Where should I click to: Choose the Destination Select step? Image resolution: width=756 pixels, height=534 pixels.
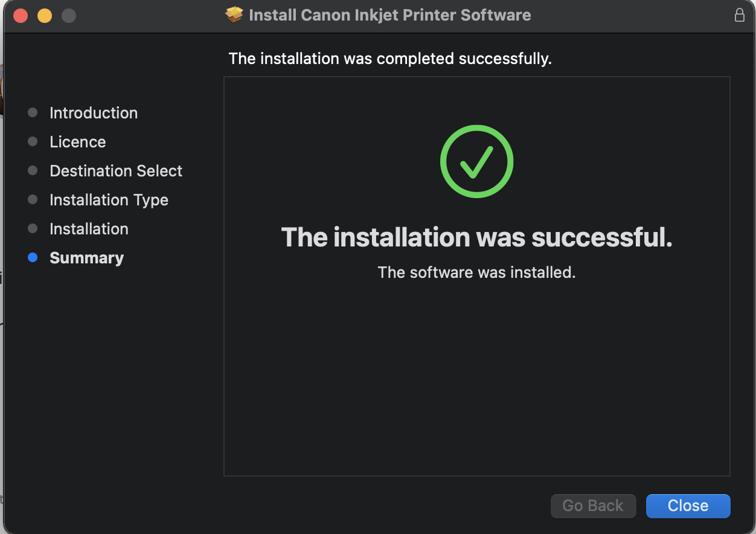pos(116,171)
